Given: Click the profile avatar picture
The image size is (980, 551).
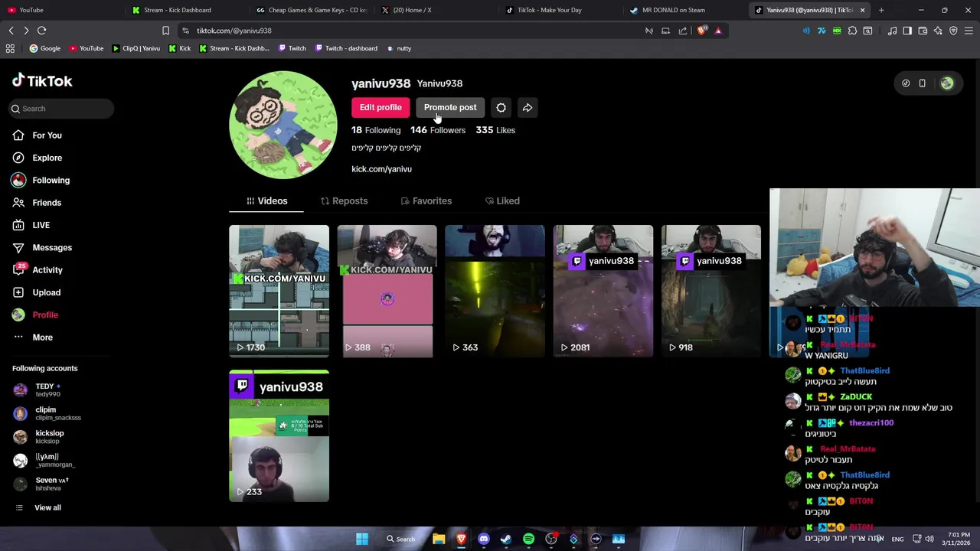Looking at the screenshot, I should tap(283, 125).
